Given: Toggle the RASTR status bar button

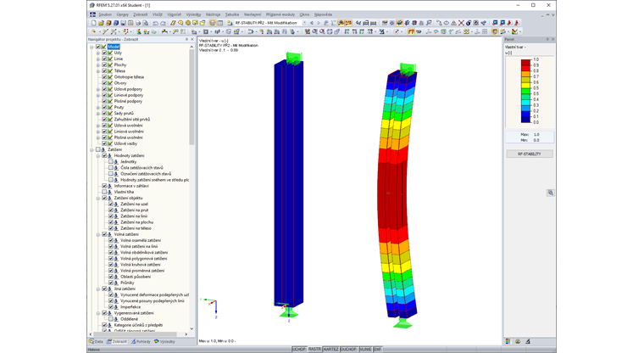Looking at the screenshot, I should 314,350.
